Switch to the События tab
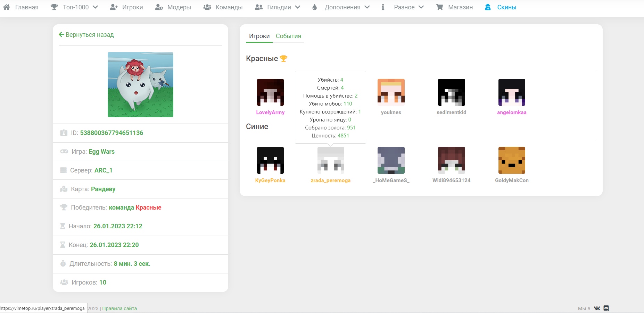644x313 pixels. (x=288, y=36)
